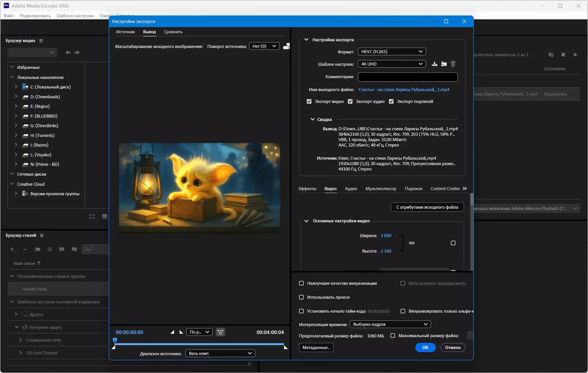Click the Комментарии input field
588x373 pixels.
[x=407, y=77]
